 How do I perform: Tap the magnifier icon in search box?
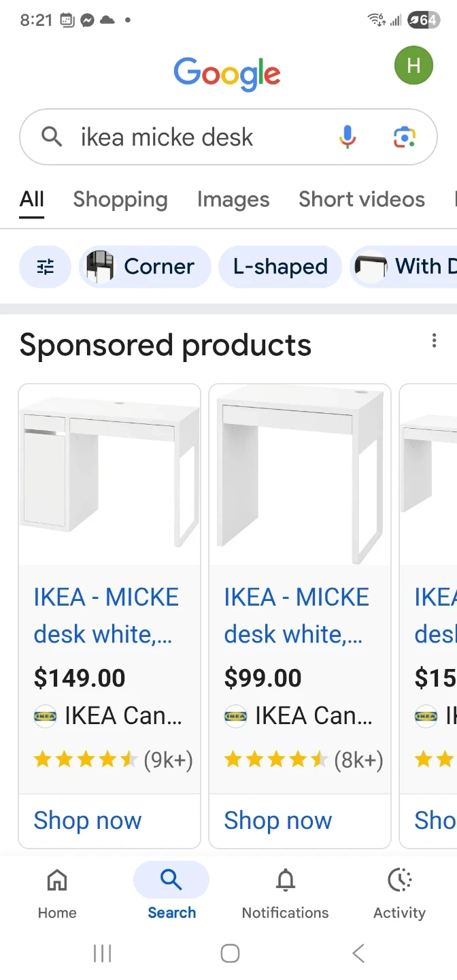tap(52, 137)
